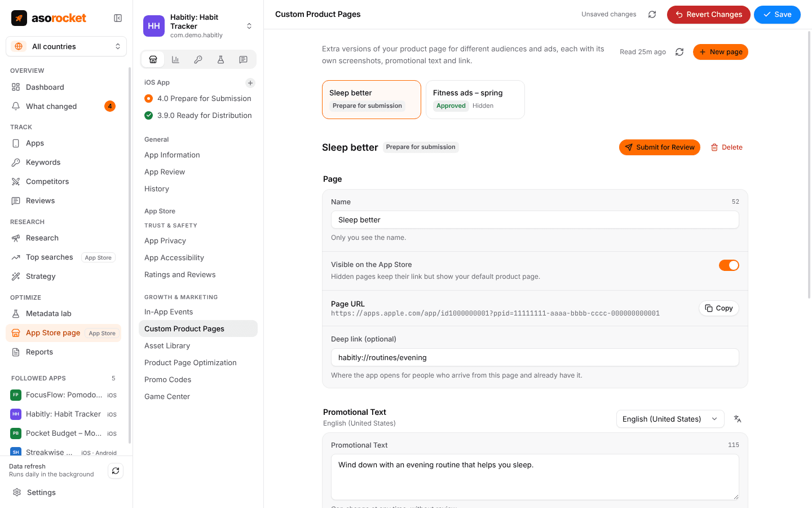
Task: Open the App Review section
Action: [x=198, y=172]
